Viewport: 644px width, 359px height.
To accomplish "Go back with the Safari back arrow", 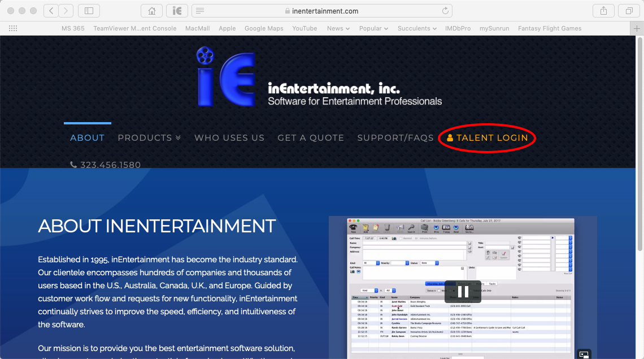I will (51, 11).
